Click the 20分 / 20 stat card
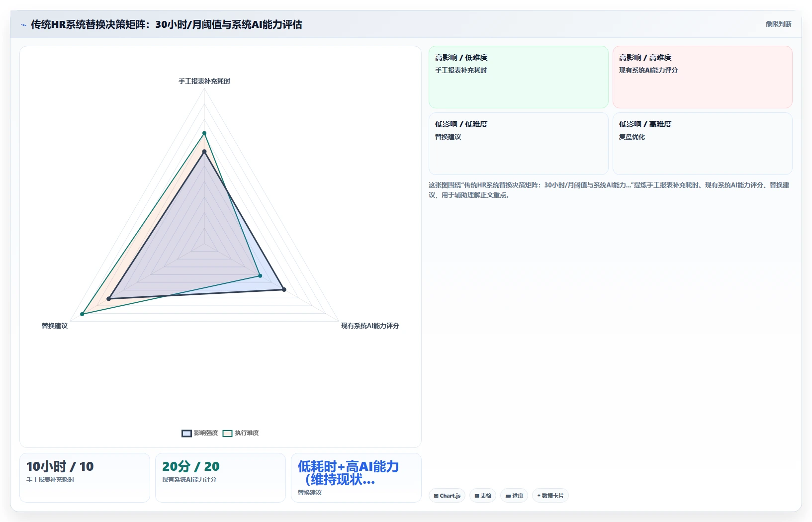The height and width of the screenshot is (522, 812). tap(220, 478)
